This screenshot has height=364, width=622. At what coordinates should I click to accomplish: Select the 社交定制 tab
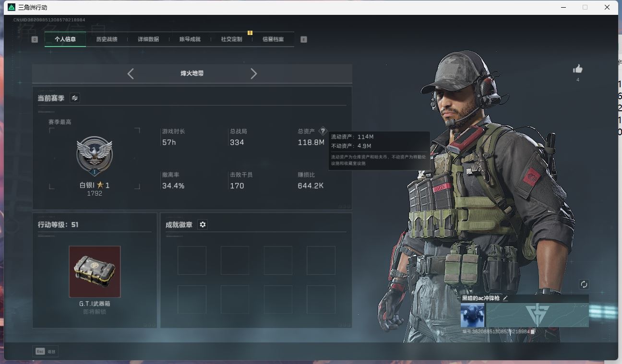[231, 39]
